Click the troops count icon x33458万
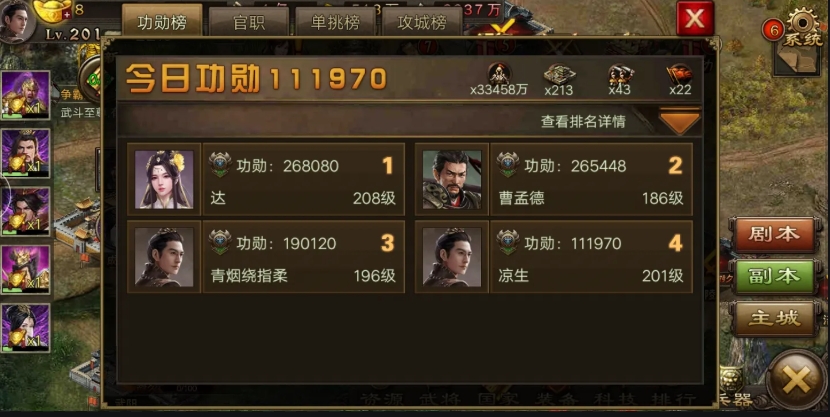Image resolution: width=830 pixels, height=417 pixels. (x=499, y=74)
